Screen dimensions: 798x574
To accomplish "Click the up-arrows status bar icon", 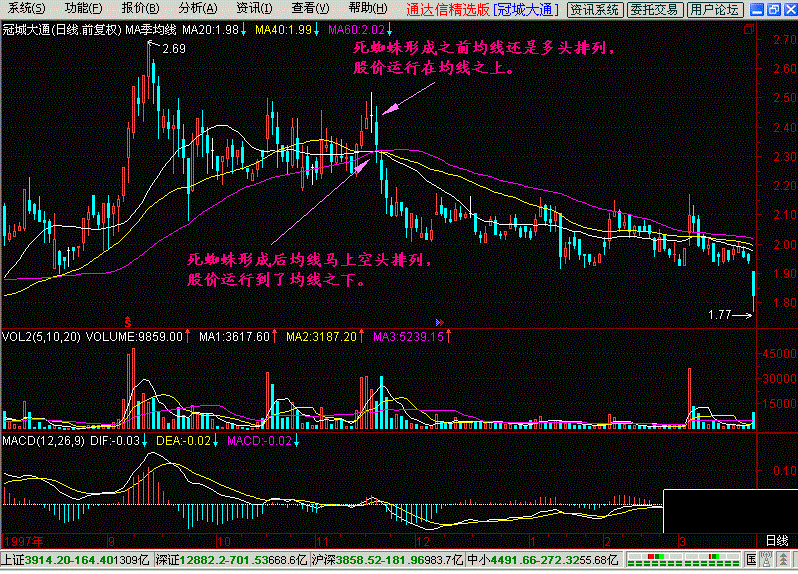I will [x=783, y=560].
